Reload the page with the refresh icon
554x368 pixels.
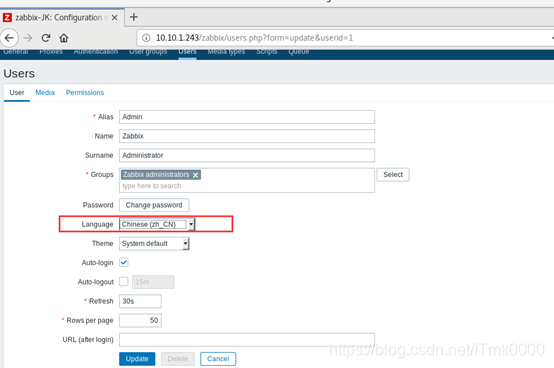[46, 38]
